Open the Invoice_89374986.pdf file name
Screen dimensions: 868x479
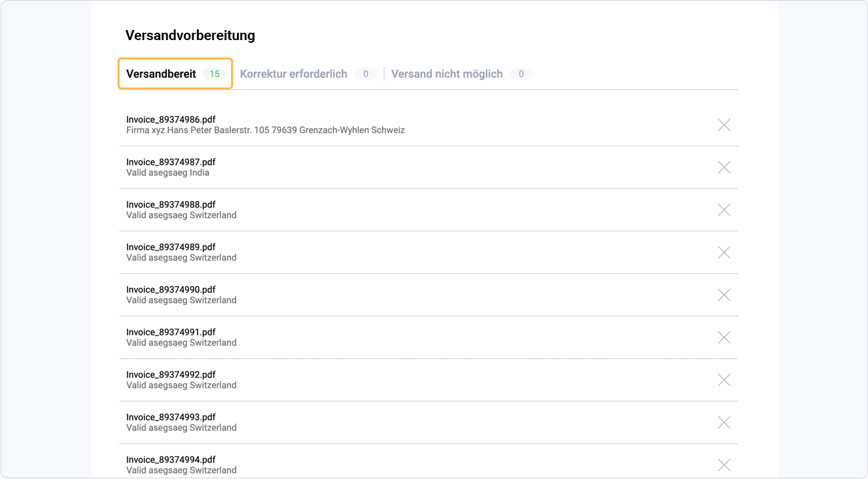pos(171,120)
